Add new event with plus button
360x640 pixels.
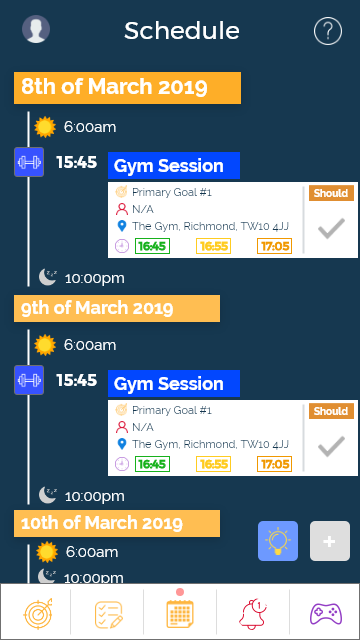tap(330, 541)
